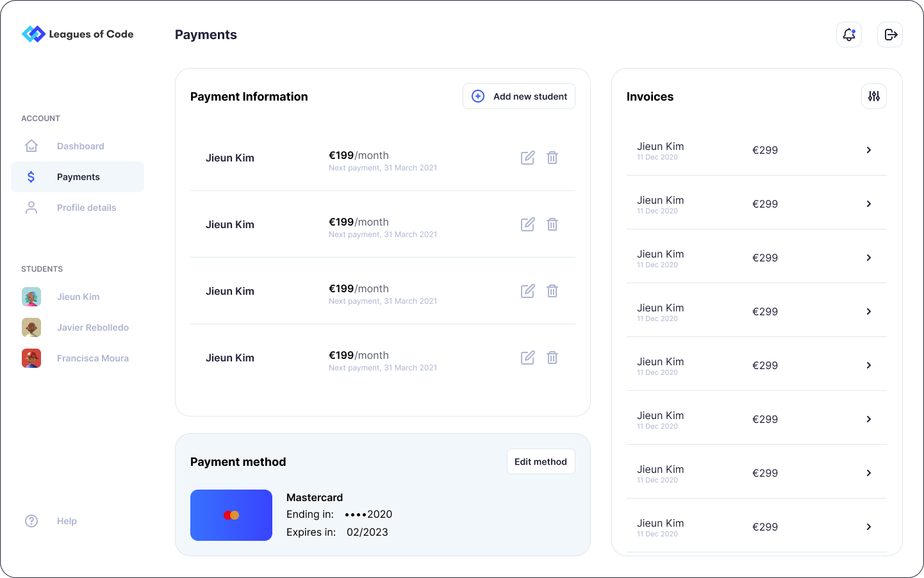Open the last visible invoice chevron

[x=868, y=527]
